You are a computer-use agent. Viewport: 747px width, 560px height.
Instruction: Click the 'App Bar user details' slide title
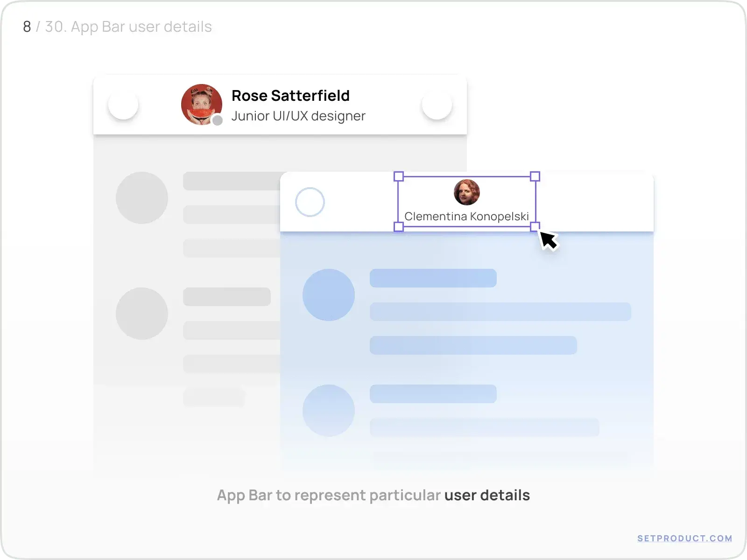128,27
